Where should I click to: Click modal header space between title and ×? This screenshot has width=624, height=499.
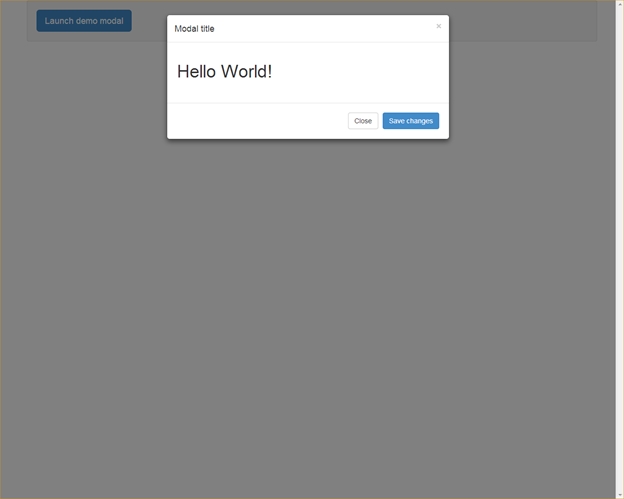point(320,29)
